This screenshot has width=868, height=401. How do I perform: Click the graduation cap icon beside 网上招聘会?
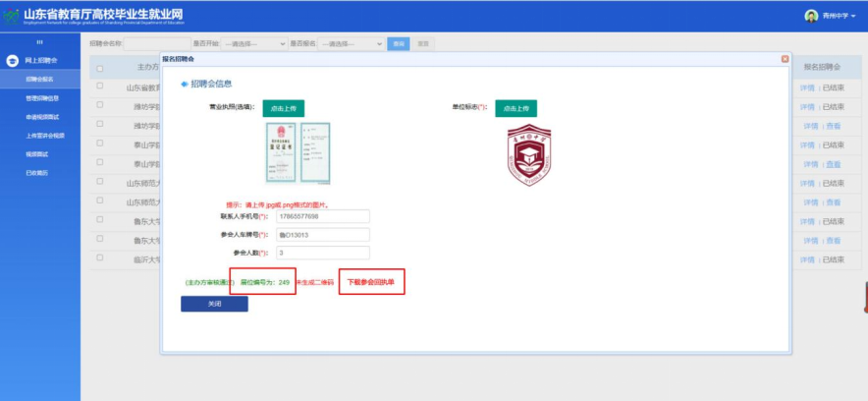(12, 60)
